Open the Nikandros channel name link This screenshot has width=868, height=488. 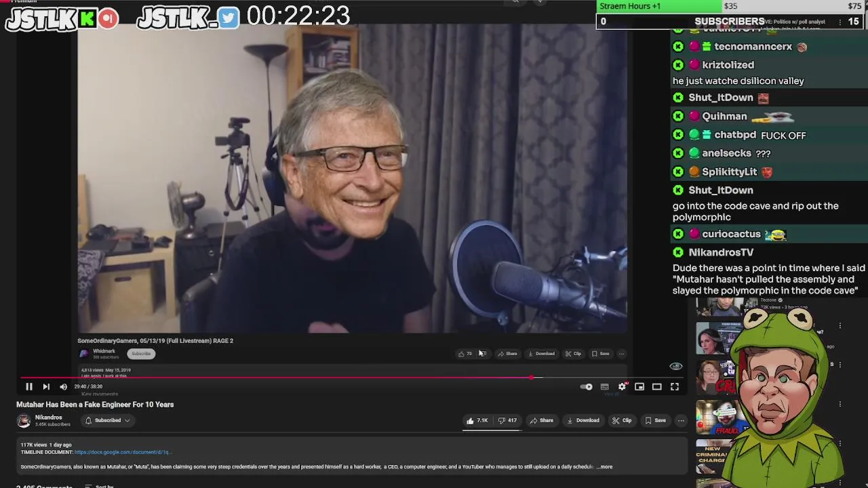tap(48, 418)
